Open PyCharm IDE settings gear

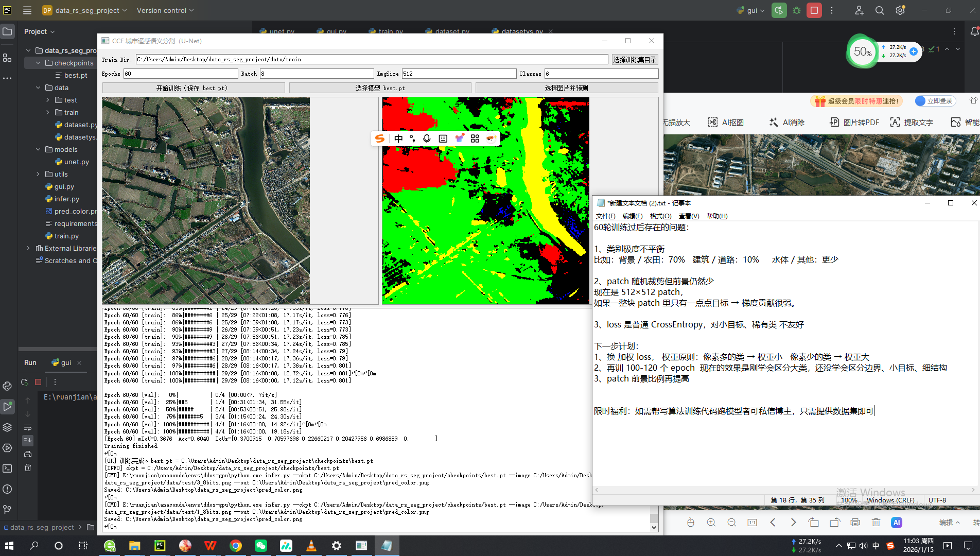(x=900, y=10)
